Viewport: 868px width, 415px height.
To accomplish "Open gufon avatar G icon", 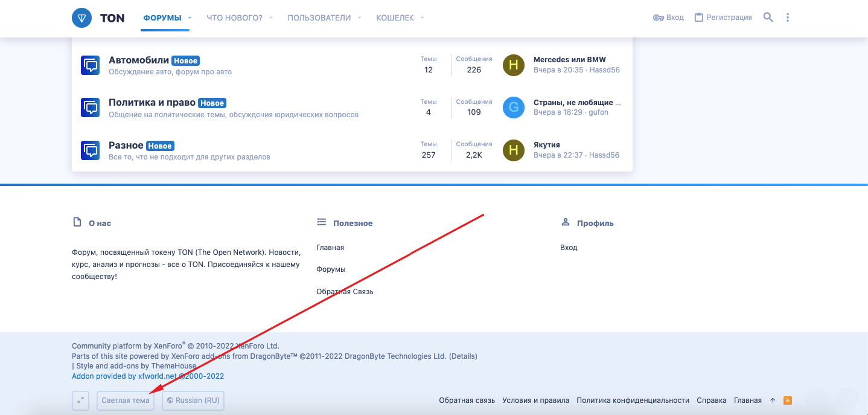I will point(514,108).
